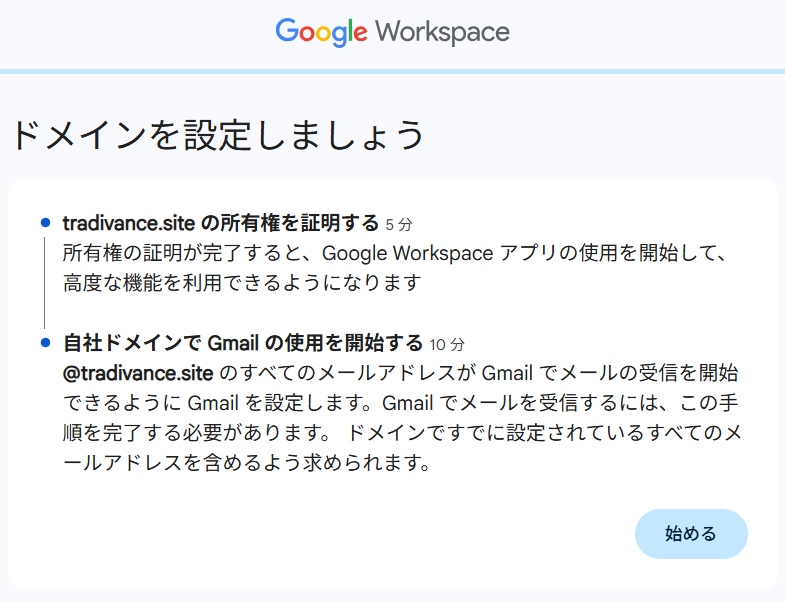Click the gray Workspace word in header
The width and height of the screenshot is (785, 601).
(x=442, y=32)
